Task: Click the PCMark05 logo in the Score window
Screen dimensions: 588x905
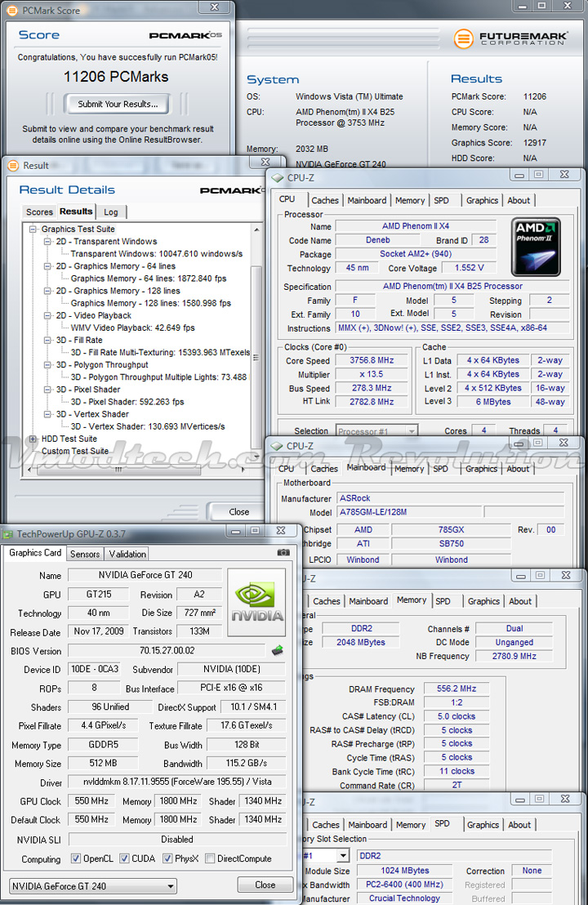Action: coord(185,35)
